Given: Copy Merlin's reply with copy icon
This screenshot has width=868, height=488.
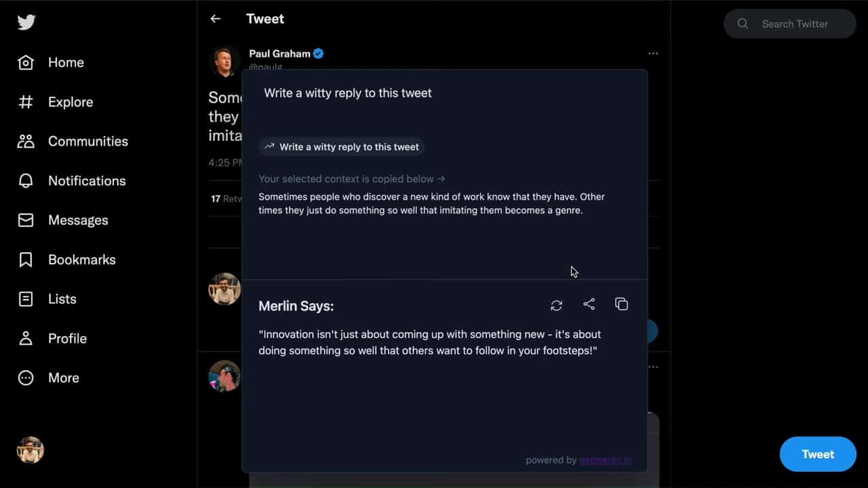Looking at the screenshot, I should 621,304.
